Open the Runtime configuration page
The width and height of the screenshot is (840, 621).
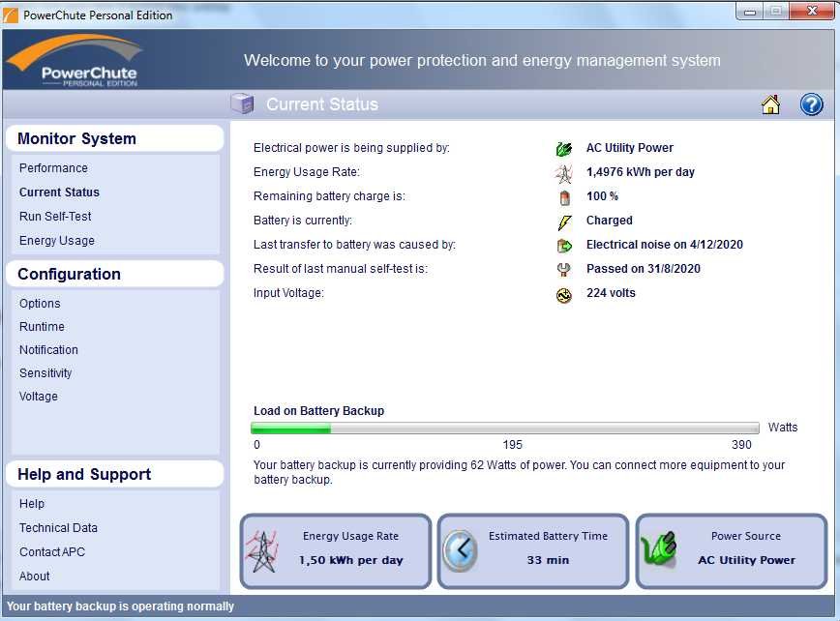42,327
